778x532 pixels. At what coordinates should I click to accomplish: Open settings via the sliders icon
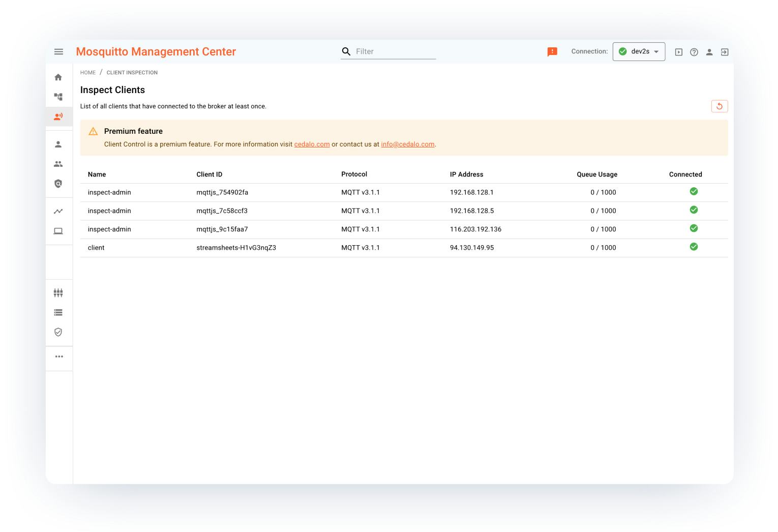(x=58, y=292)
